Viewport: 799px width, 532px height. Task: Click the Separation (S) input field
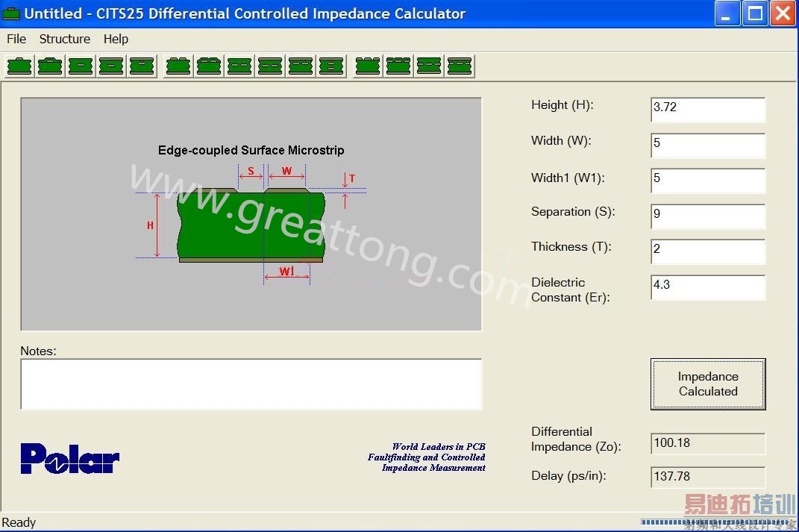pyautogui.click(x=708, y=216)
